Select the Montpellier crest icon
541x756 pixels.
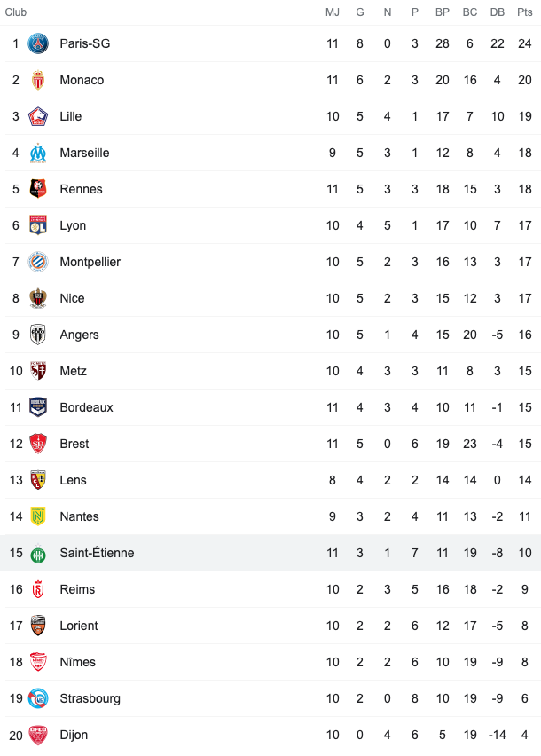(x=38, y=262)
